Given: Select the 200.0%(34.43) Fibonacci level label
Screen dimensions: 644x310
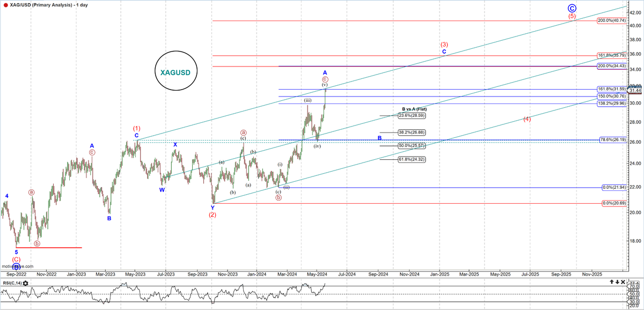Looking at the screenshot, I should 611,65.
